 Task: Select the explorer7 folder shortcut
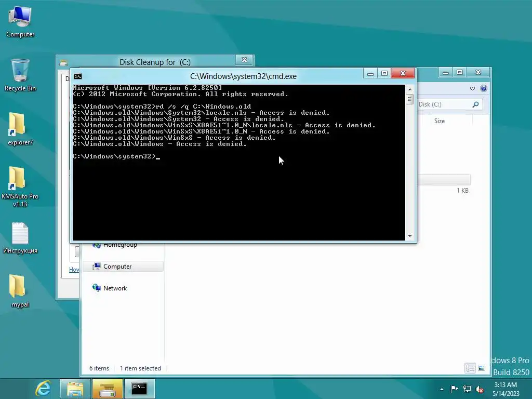[20, 129]
